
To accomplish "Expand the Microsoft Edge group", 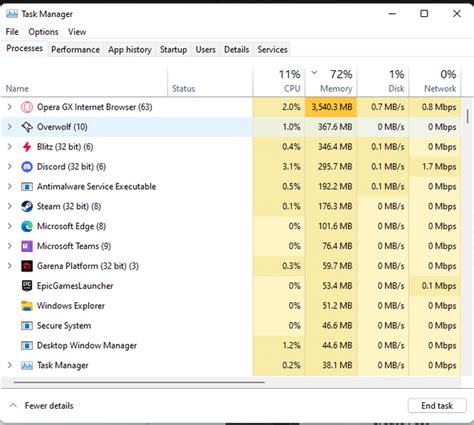I will coord(10,226).
